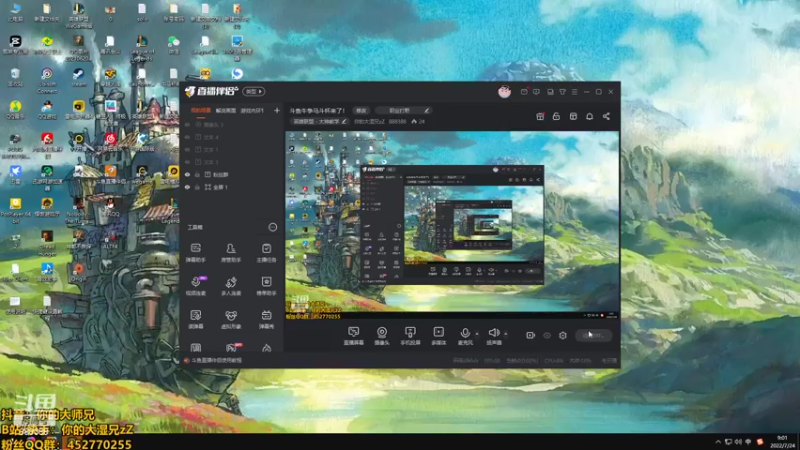Add a 手机投屏 phone casting source
The width and height of the screenshot is (800, 450).
[x=410, y=336]
